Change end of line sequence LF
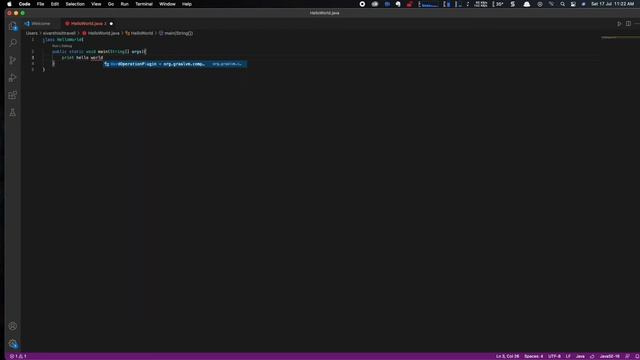The width and height of the screenshot is (640, 360). [x=568, y=356]
